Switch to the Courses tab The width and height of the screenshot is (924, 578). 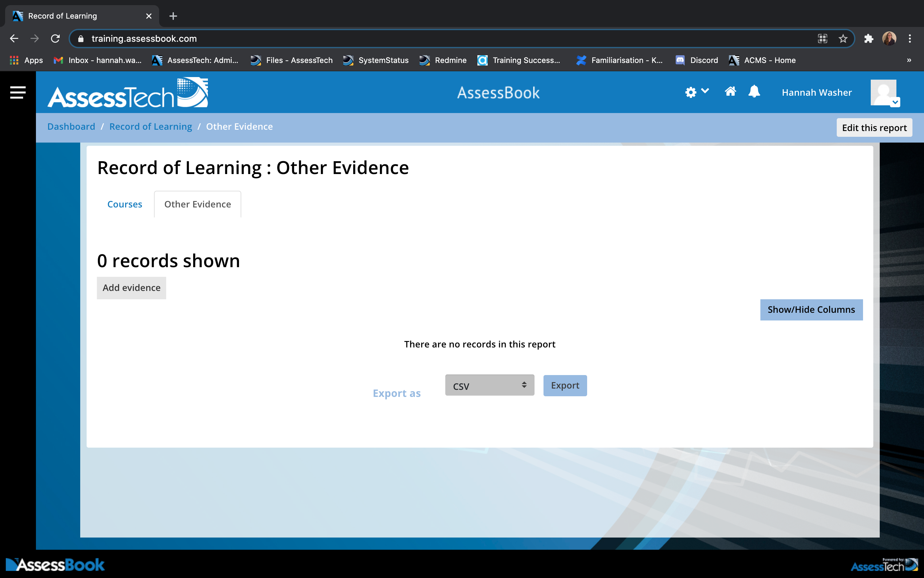pyautogui.click(x=124, y=204)
